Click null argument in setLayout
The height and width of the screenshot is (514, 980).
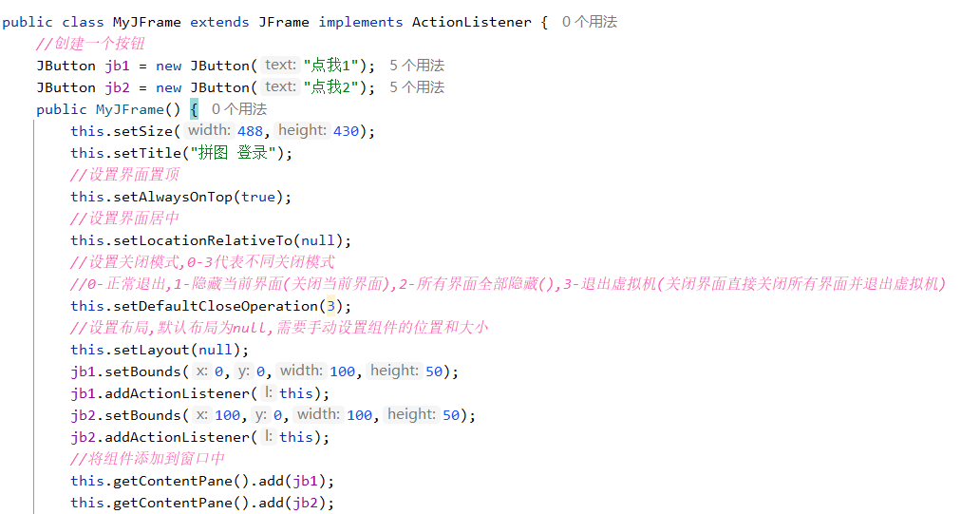click(x=215, y=351)
